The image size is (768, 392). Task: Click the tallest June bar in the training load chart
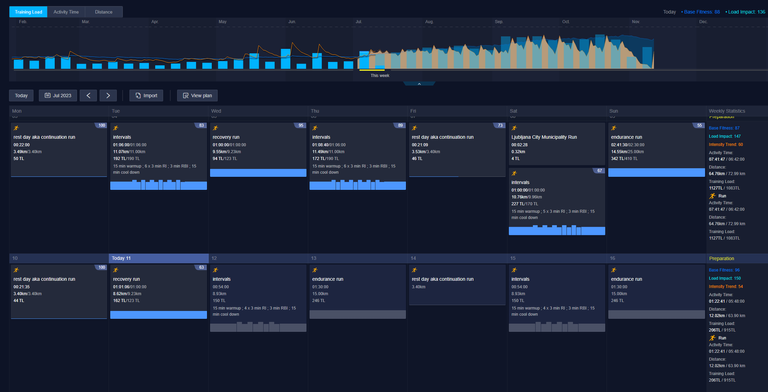[286, 59]
